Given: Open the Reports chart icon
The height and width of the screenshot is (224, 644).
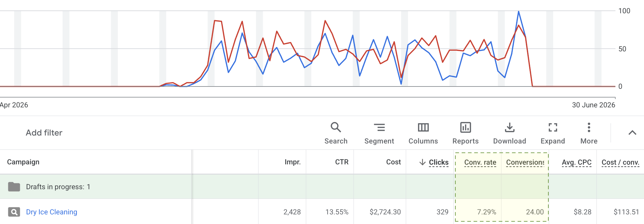Looking at the screenshot, I should tap(465, 127).
